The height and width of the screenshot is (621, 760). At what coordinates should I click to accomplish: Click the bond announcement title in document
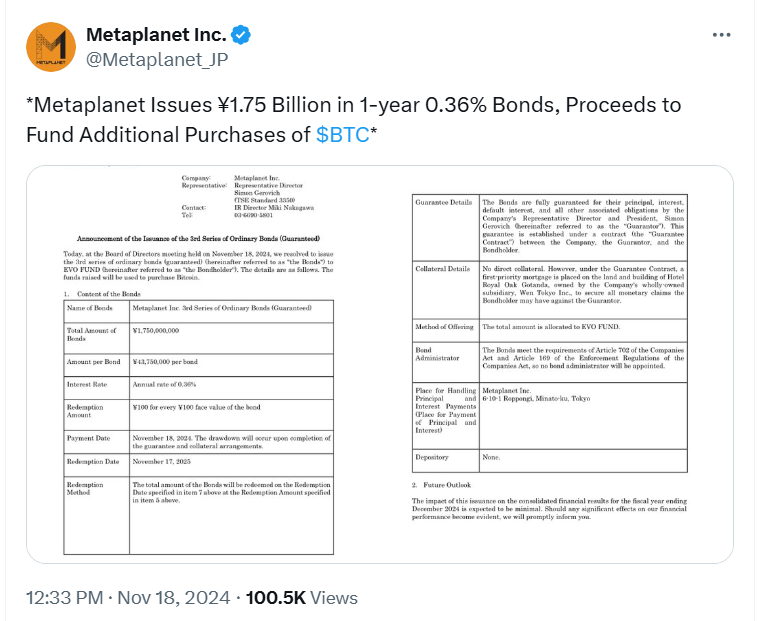tap(198, 239)
